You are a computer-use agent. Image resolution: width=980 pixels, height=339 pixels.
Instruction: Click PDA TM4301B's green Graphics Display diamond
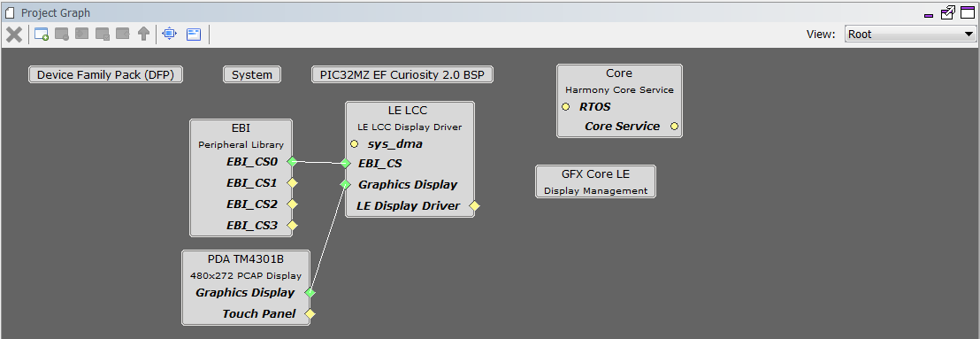coord(310,292)
